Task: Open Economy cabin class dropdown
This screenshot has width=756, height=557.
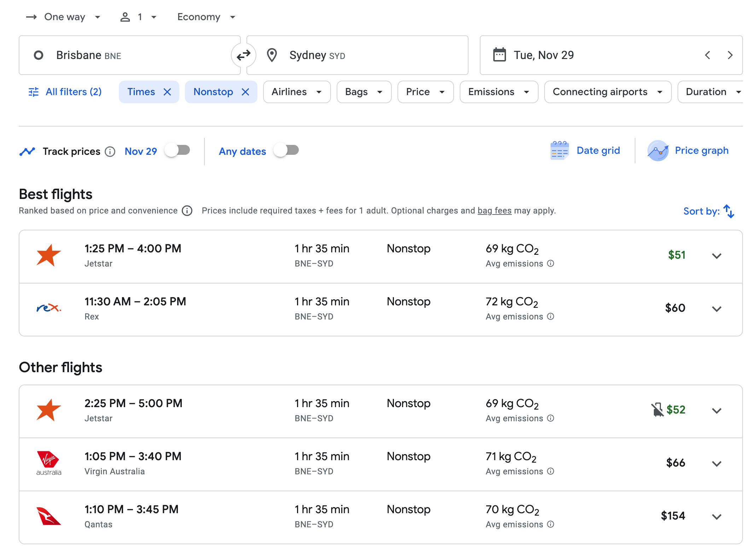Action: pos(206,17)
